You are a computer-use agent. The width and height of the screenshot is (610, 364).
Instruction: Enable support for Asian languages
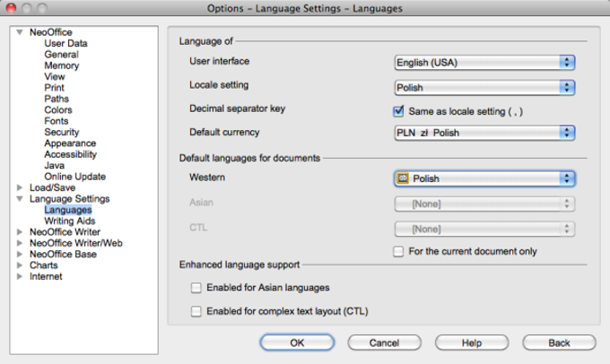pos(196,288)
